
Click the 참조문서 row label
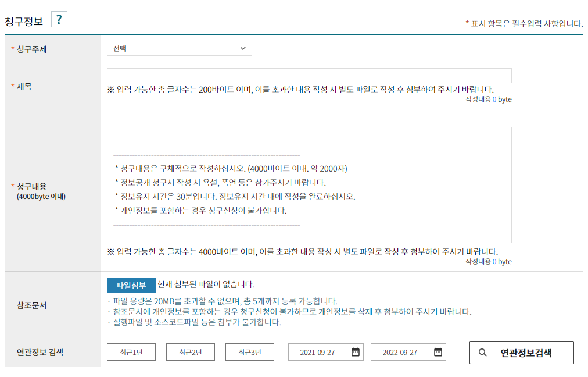pos(32,305)
